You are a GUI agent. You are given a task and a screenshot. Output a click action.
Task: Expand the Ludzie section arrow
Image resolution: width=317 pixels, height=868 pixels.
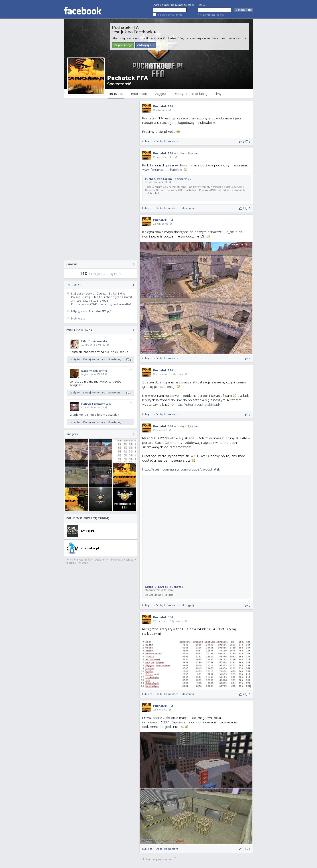click(x=133, y=264)
